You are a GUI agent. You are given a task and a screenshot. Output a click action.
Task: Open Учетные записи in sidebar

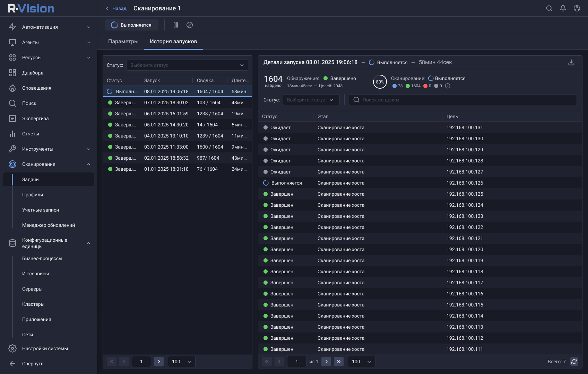tap(41, 210)
